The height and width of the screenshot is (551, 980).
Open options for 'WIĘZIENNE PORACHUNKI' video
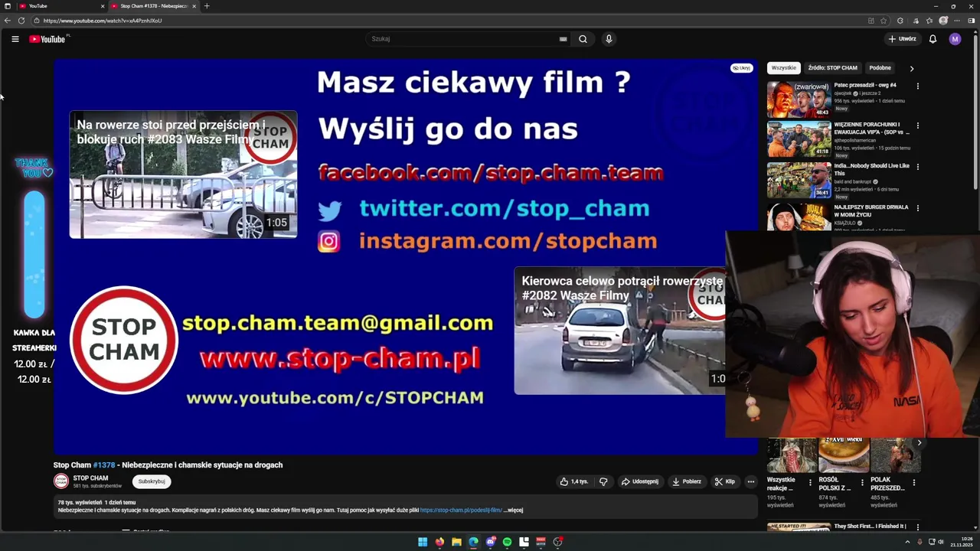tap(917, 126)
